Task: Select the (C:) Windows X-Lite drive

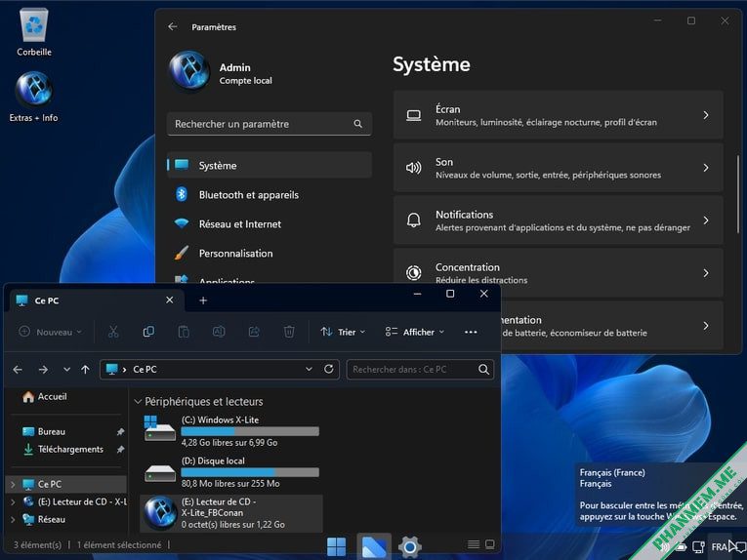Action: coord(231,430)
